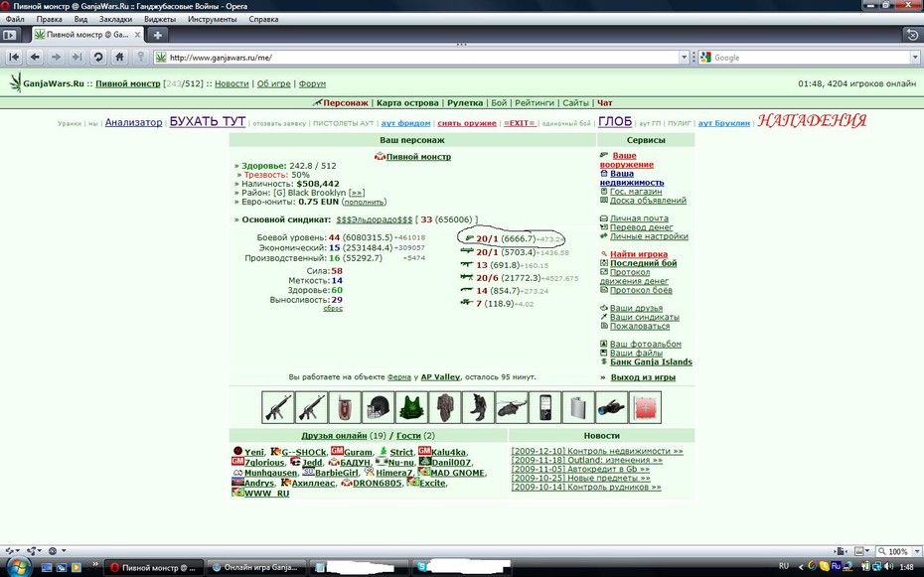Open the Банк Ganja Islands link
This screenshot has height=577, width=924.
pos(651,362)
